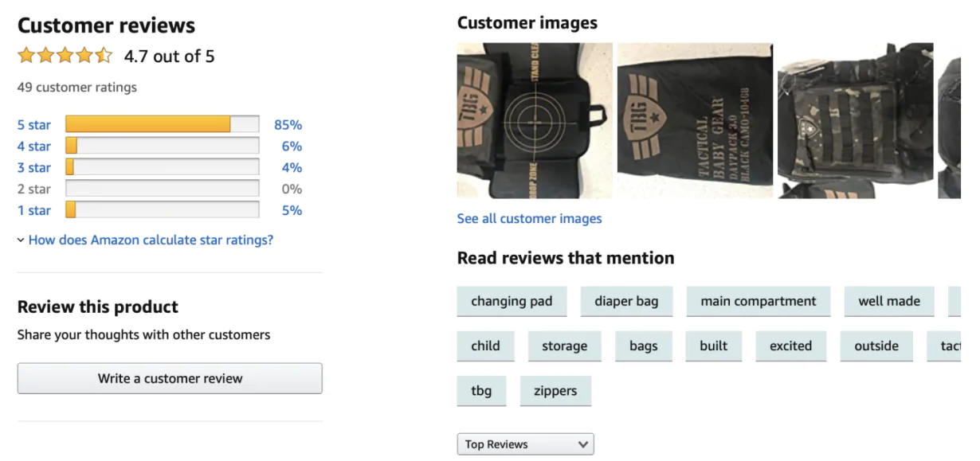Viewport: 980px width, 461px height.
Task: Show 1 star reviews
Action: click(34, 210)
